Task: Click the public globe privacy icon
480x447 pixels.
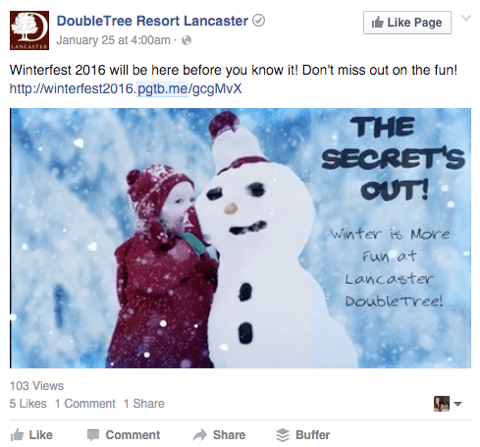Action: pyautogui.click(x=186, y=40)
